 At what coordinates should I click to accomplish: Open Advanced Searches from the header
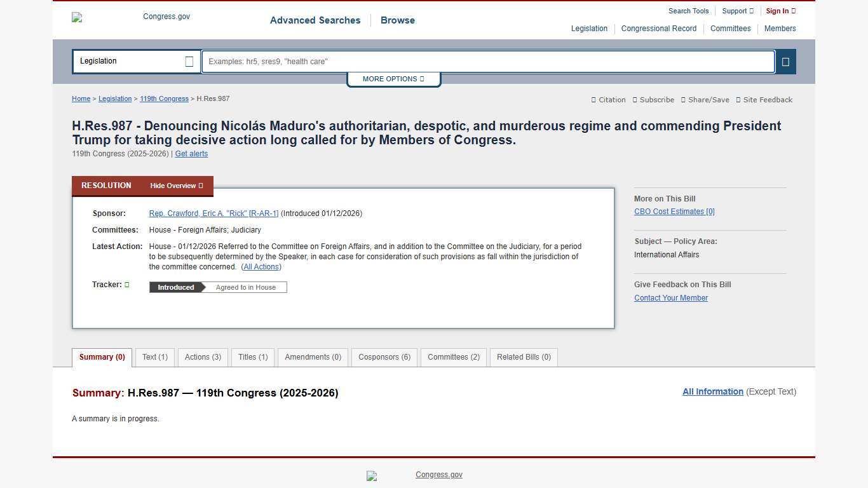(315, 20)
